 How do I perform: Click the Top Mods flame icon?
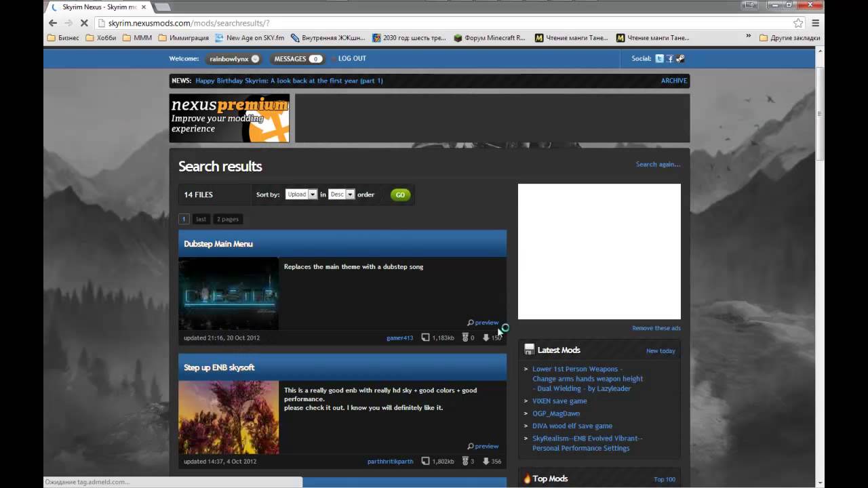pyautogui.click(x=527, y=479)
